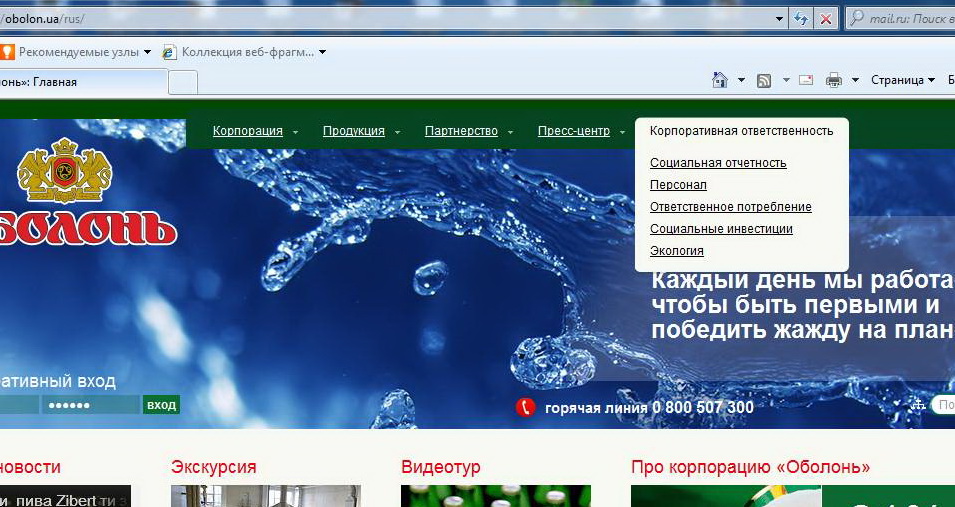The width and height of the screenshot is (955, 507).
Task: Click the RSS feeds icon
Action: (x=764, y=80)
